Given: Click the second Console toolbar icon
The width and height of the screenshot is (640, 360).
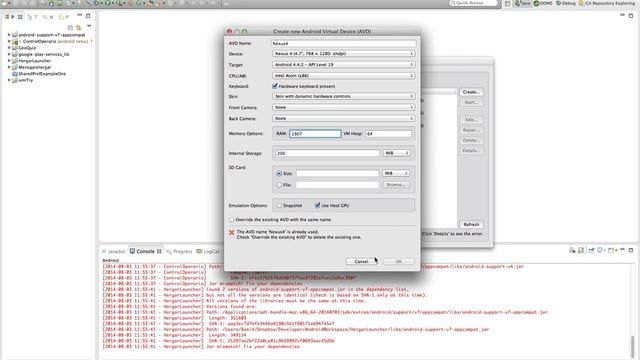Looking at the screenshot, I should point(581,250).
